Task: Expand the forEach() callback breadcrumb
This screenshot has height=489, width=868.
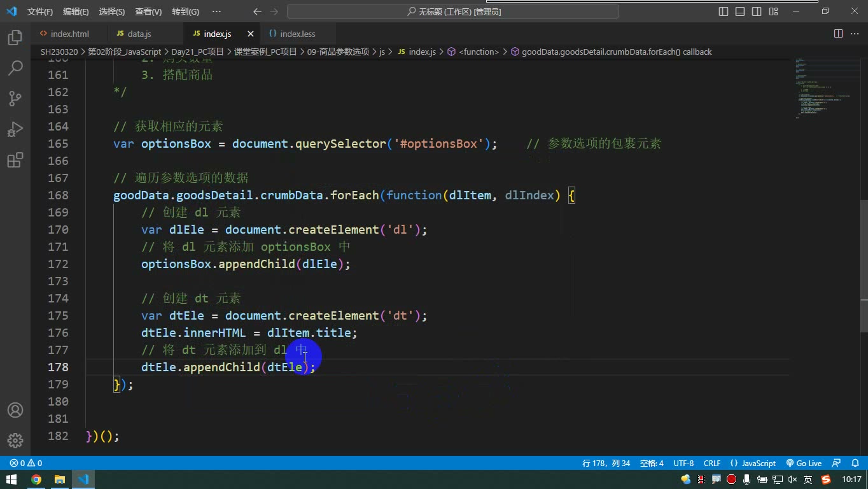Action: coord(611,52)
